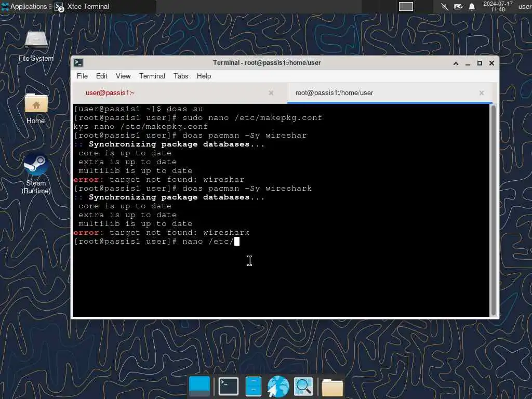Viewport: 532px width, 399px height.
Task: Open the Home folder desktop icon
Action: tap(36, 109)
